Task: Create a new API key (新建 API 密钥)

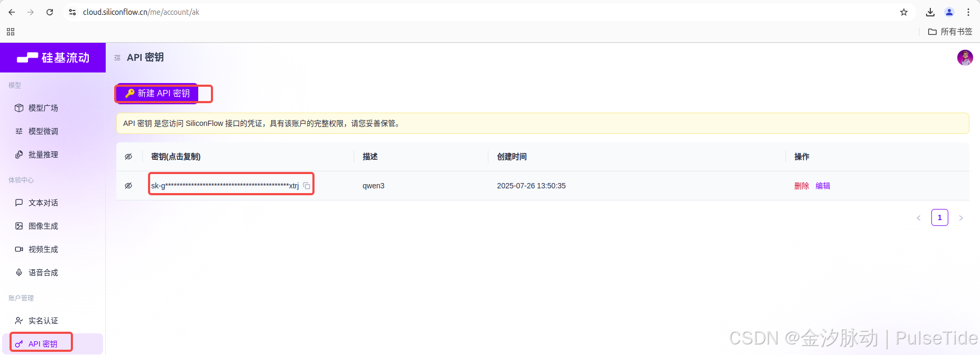Action: [157, 93]
